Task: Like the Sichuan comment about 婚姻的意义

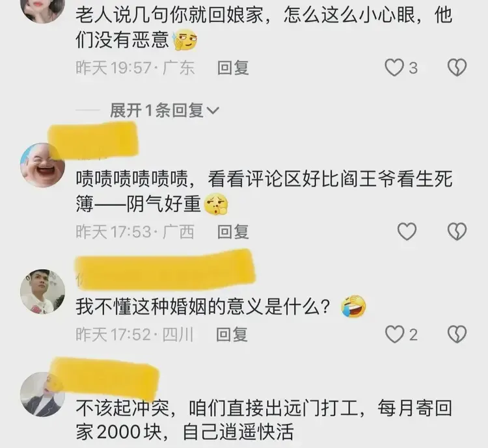Action: click(394, 334)
